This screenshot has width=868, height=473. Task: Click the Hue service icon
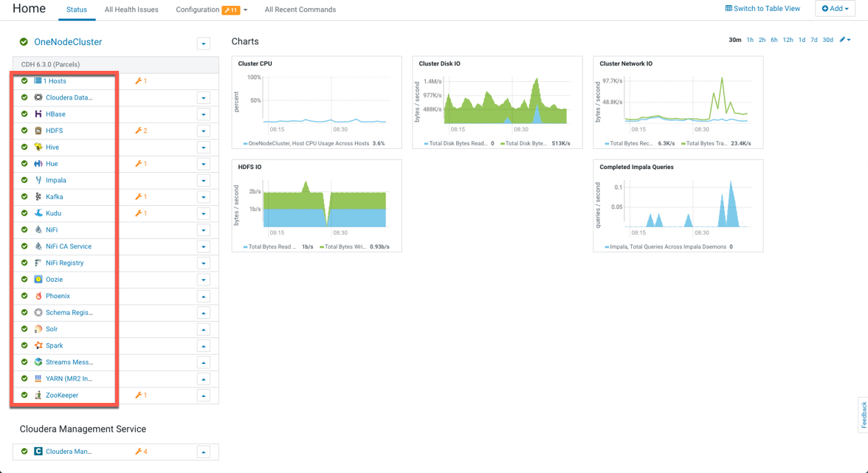[38, 164]
